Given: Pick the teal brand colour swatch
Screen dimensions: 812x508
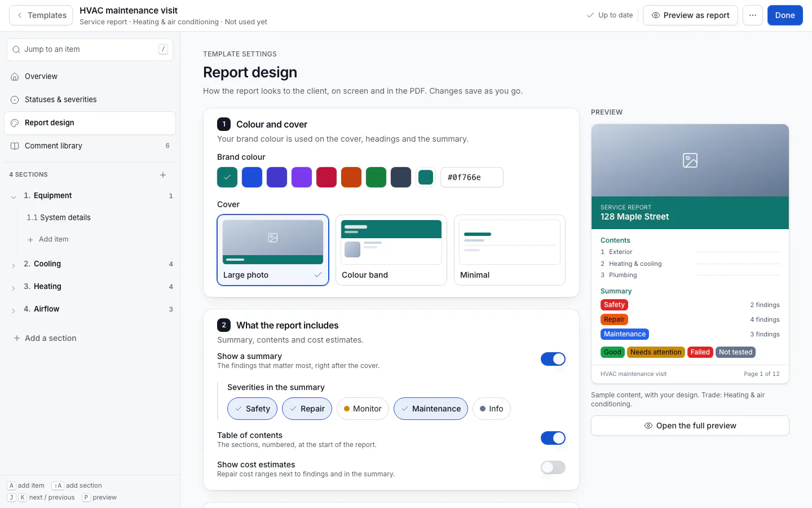Looking at the screenshot, I should pos(227,177).
